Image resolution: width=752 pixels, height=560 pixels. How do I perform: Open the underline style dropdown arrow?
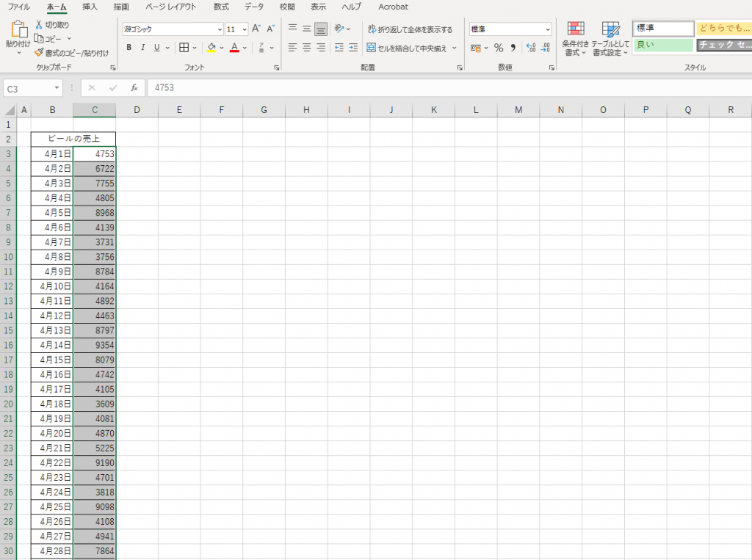167,48
